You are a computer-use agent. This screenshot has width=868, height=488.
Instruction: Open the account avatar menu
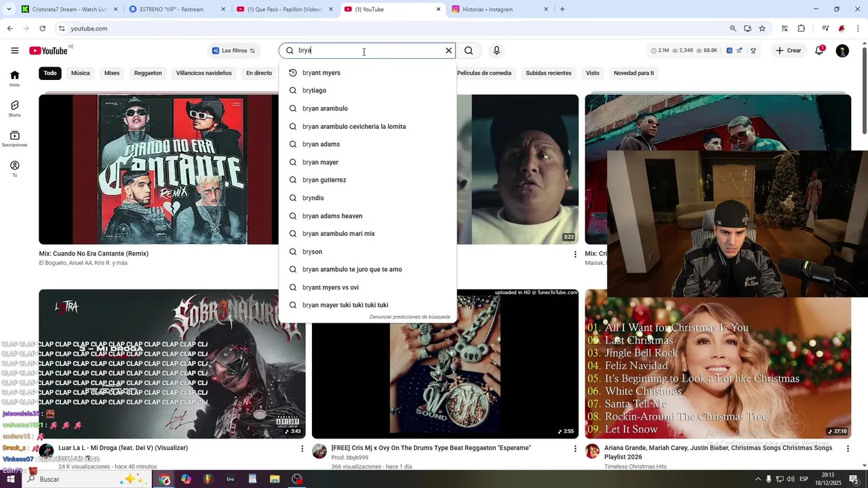coord(842,51)
